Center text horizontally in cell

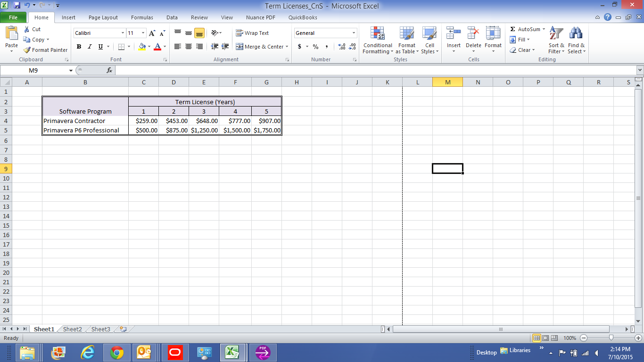[189, 47]
